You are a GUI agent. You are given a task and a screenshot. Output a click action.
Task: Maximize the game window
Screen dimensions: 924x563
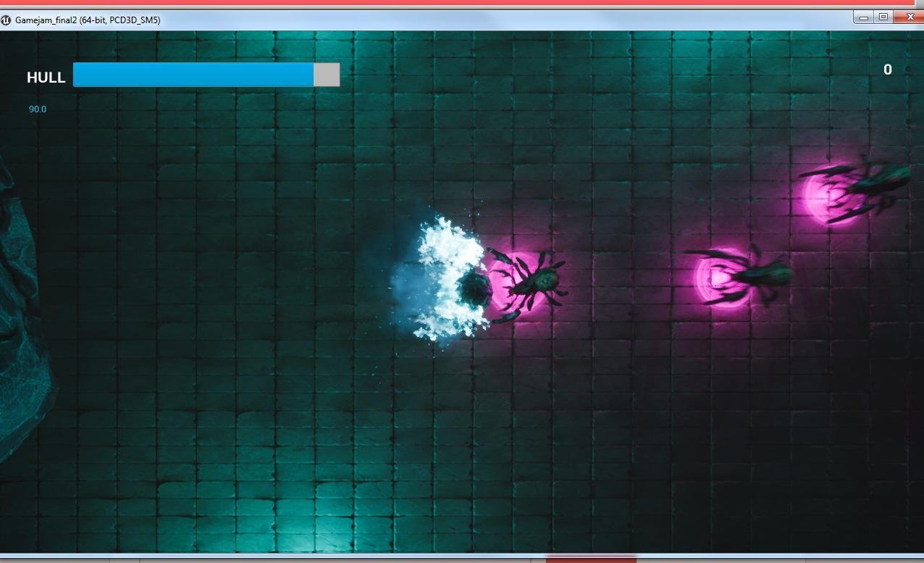(883, 17)
